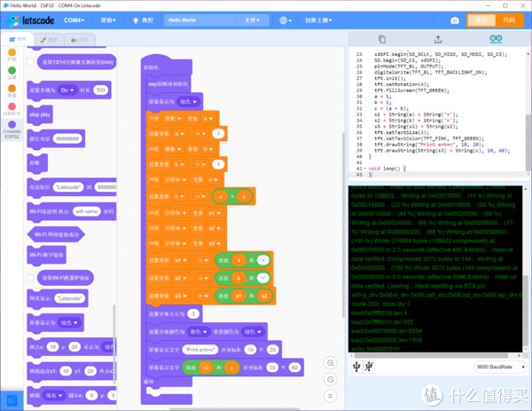Viewport: 532px width, 411px height.
Task: Open the 9600 BaudRate dropdown
Action: coord(500,367)
